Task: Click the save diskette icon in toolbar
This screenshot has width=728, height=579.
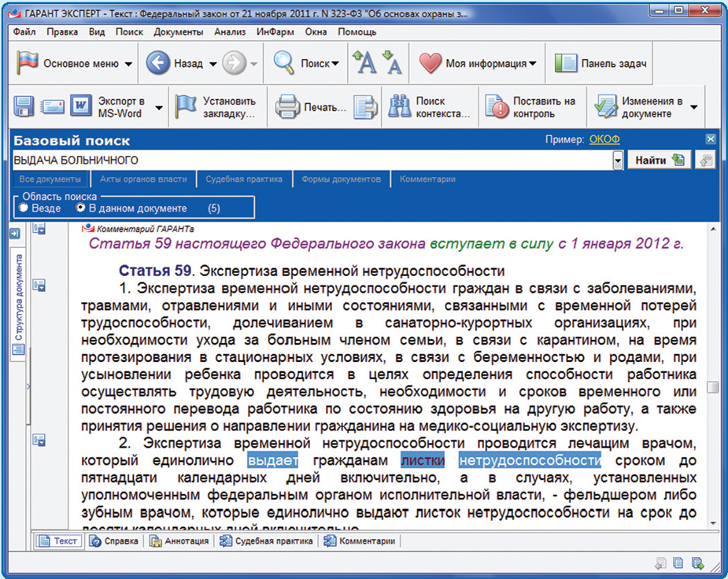Action: coord(24,107)
